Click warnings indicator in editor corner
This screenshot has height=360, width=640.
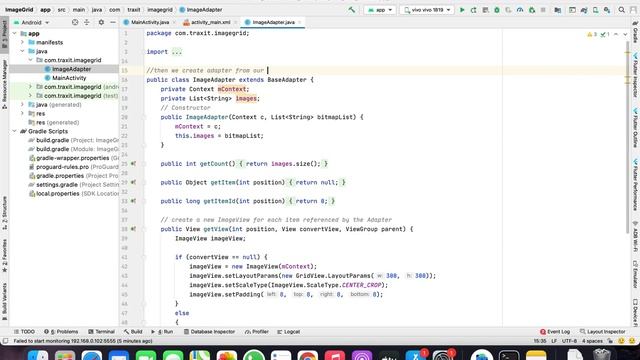(592, 35)
